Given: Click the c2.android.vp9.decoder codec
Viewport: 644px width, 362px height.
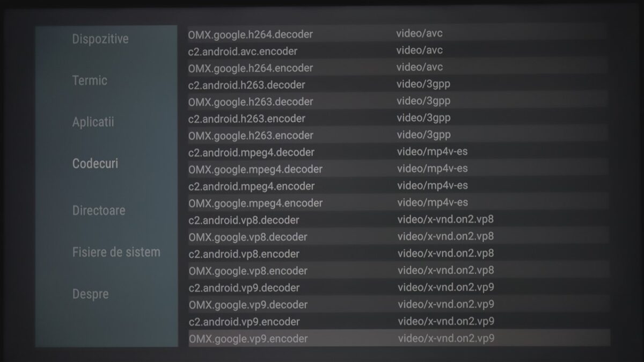Looking at the screenshot, I should pos(244,288).
